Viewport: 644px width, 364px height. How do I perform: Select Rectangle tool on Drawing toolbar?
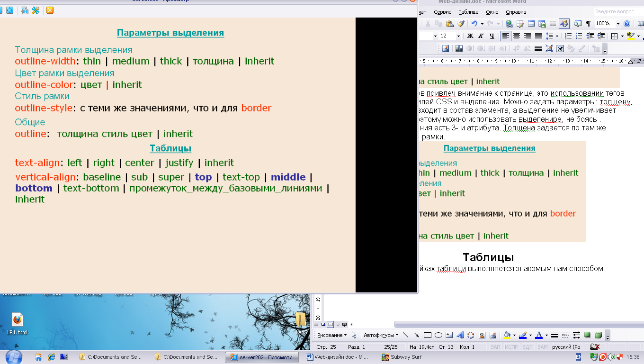click(x=427, y=335)
